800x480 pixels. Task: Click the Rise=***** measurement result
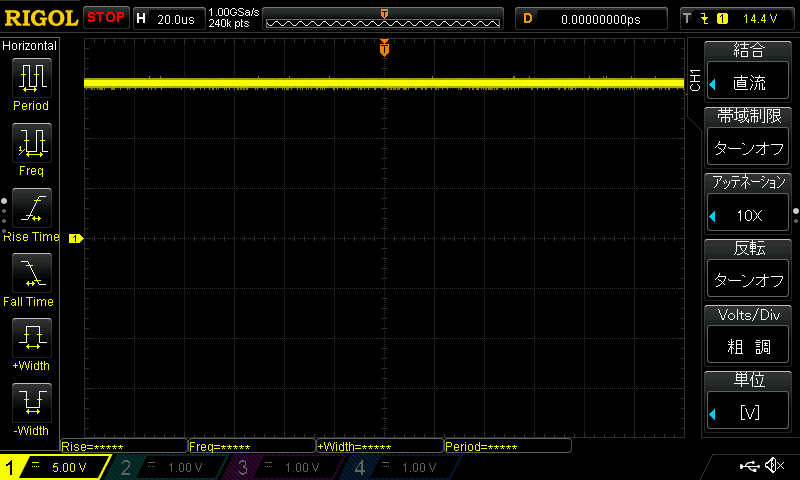(124, 446)
